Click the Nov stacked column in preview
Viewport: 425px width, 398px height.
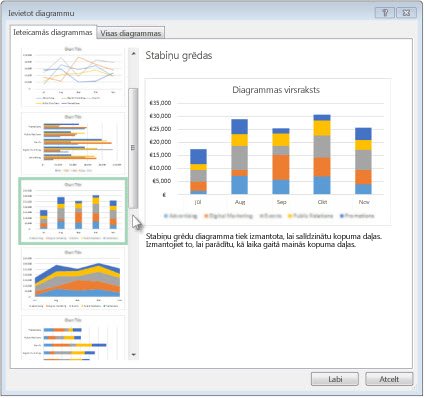tap(363, 161)
